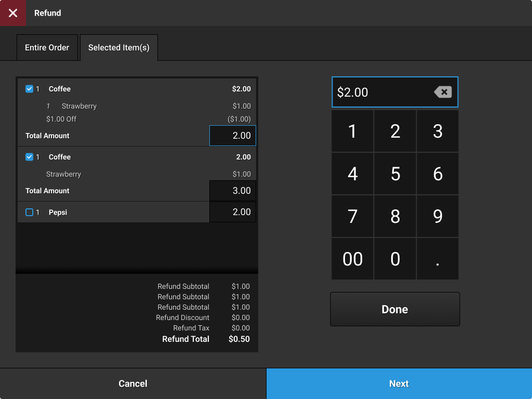Uncheck the second Coffee item checkbox
The height and width of the screenshot is (399, 532).
pos(29,157)
